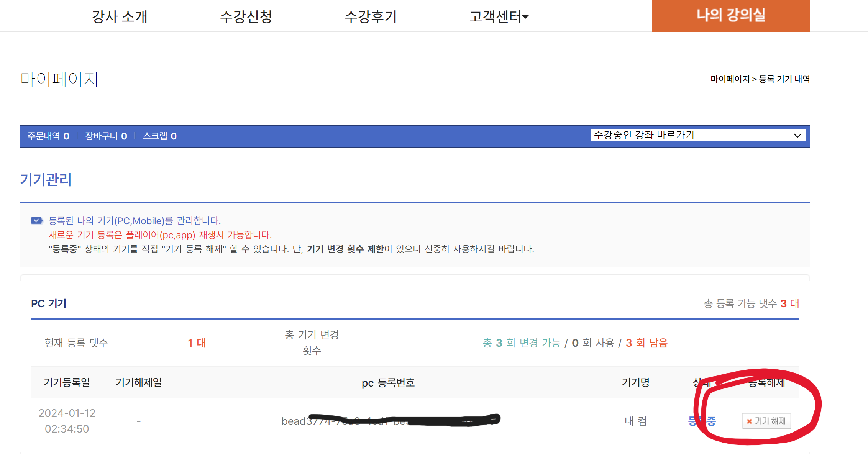
Task: Click the 기기등록일 column header
Action: point(67,382)
